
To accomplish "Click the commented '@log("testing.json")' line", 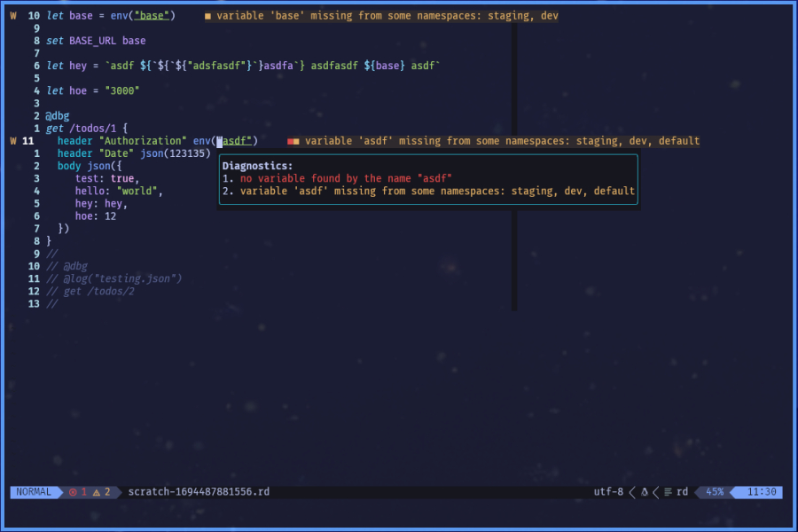I will [113, 278].
